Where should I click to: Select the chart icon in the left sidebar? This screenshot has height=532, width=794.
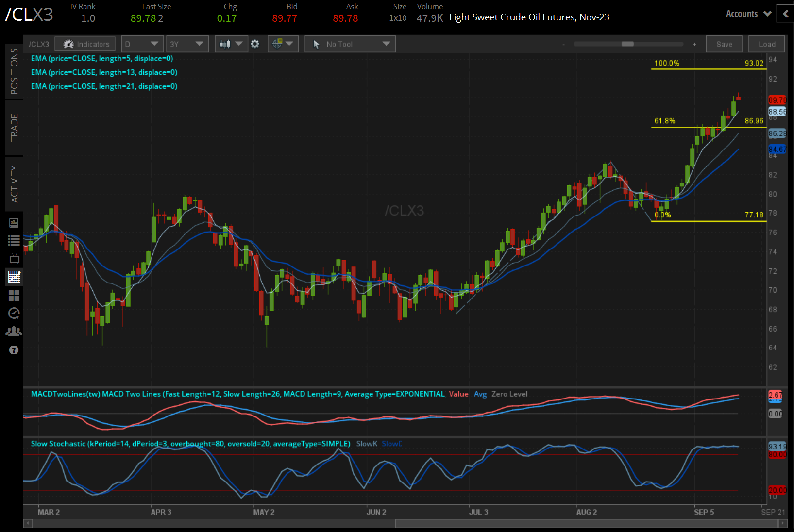point(14,277)
